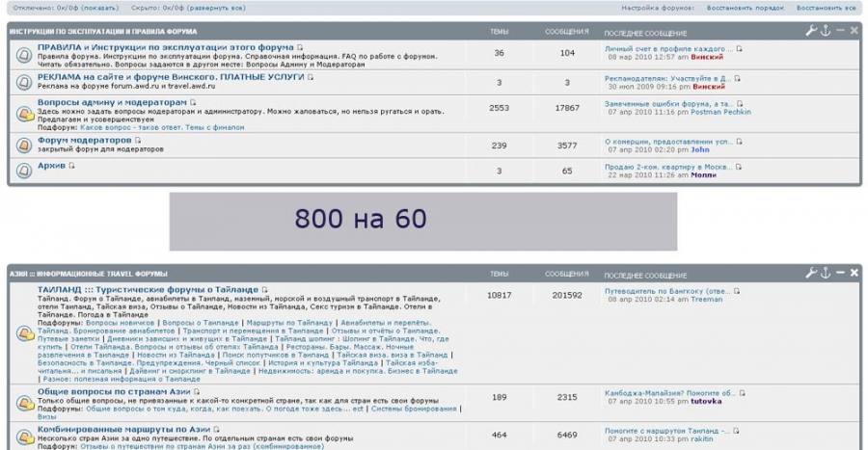Click the small page icon after ТАИЛАНД forum title
Viewport: 868px width, 450px height.
pyautogui.click(x=264, y=290)
